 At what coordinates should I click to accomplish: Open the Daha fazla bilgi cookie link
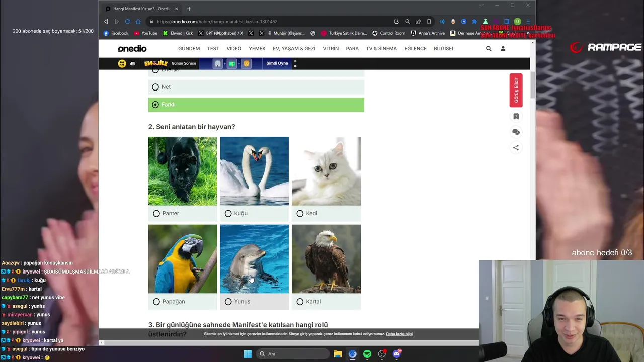399,334
